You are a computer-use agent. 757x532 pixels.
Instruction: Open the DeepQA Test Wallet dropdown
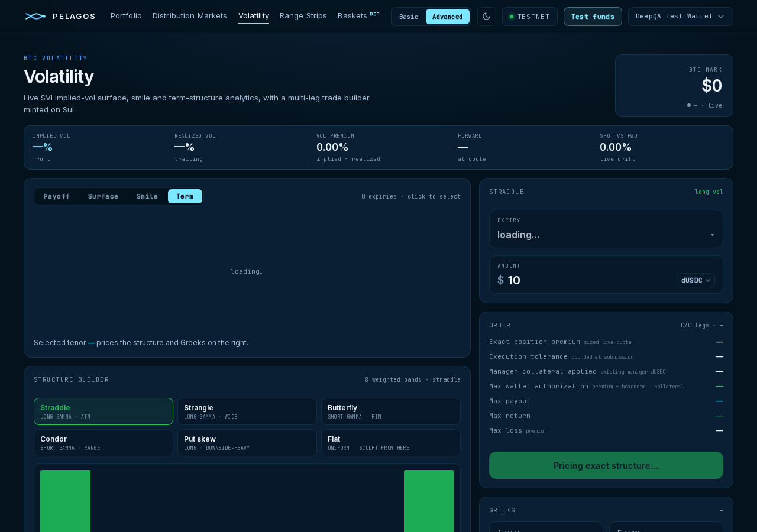coord(681,17)
